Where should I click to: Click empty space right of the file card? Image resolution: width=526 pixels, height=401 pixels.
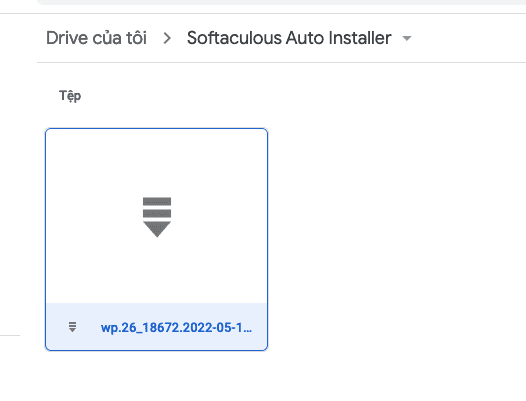(396, 238)
